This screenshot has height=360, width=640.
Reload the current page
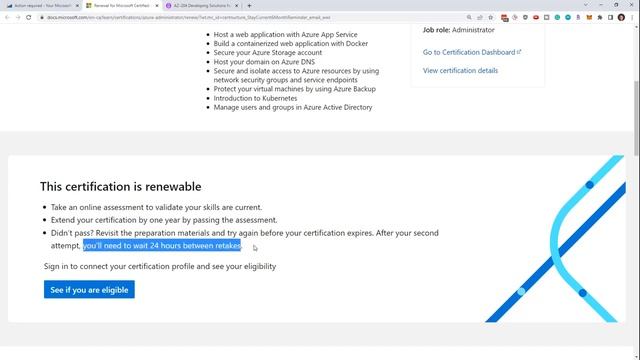coord(29,18)
